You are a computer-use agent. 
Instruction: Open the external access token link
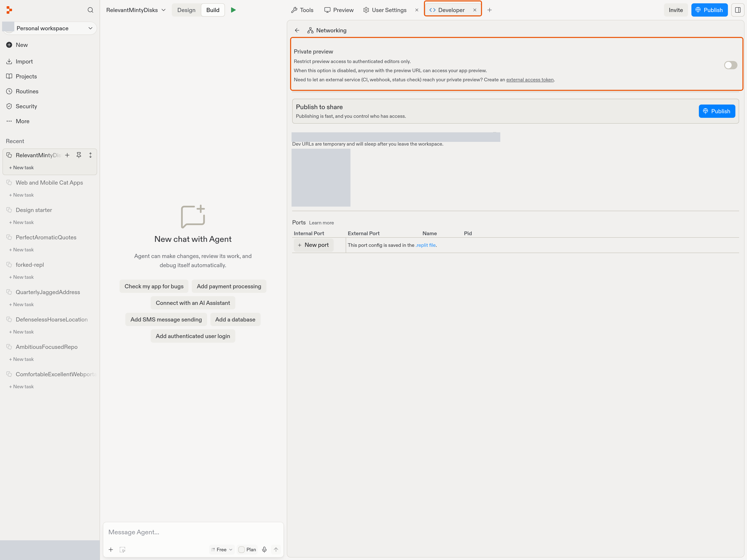coord(530,80)
